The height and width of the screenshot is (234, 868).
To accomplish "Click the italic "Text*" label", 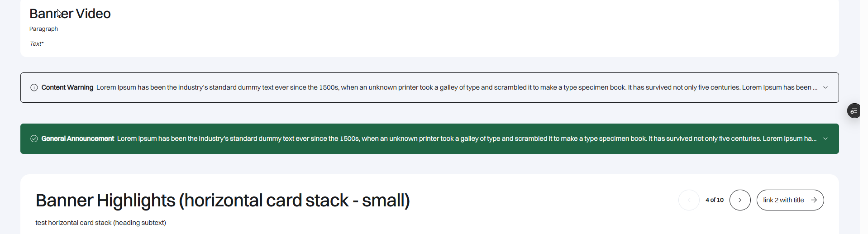I will (x=37, y=44).
